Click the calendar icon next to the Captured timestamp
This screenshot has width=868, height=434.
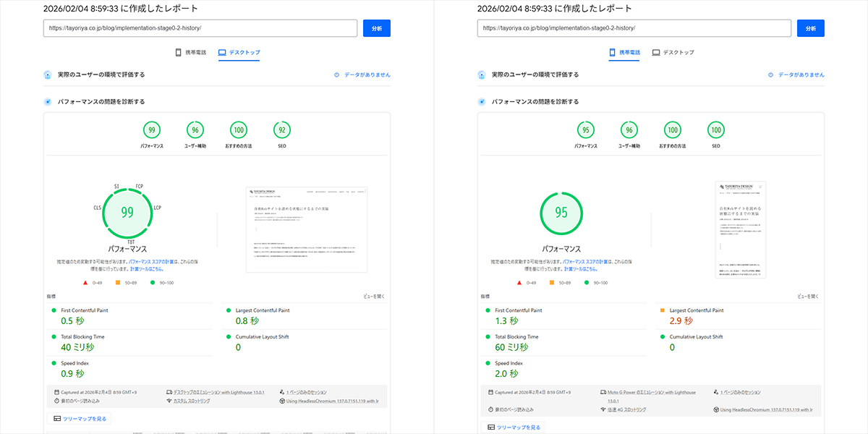coord(55,392)
